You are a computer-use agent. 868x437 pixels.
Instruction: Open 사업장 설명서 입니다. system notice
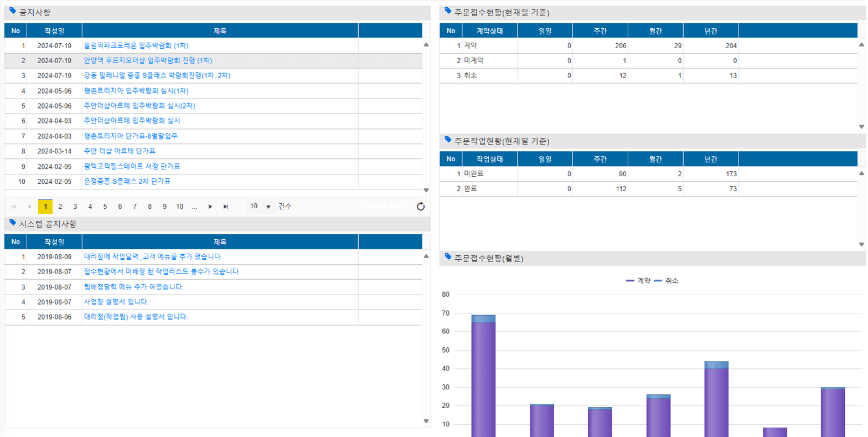116,302
